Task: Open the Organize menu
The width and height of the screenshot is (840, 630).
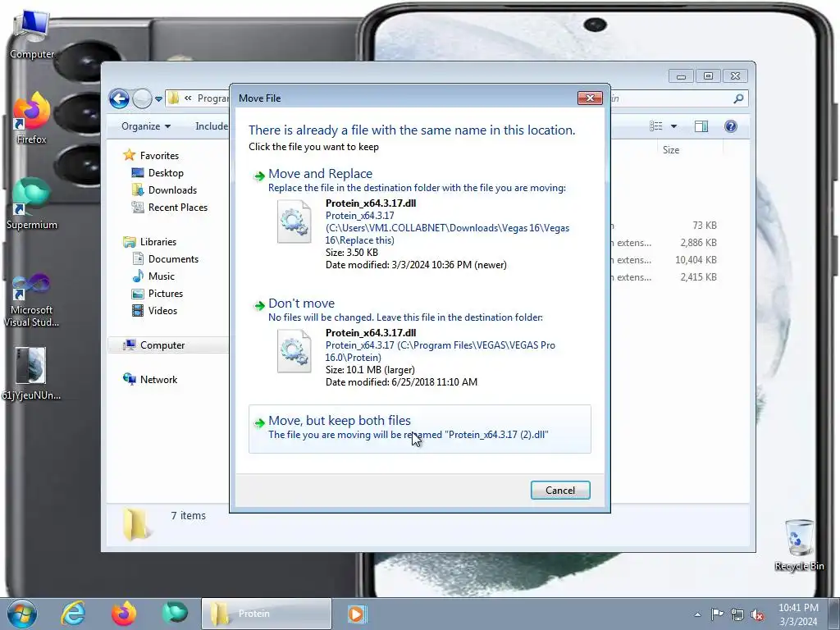Action: 146,126
